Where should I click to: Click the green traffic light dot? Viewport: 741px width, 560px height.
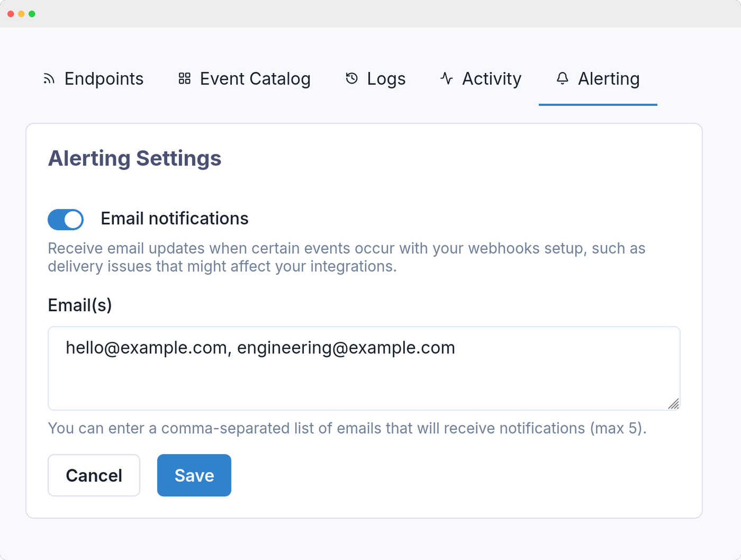[33, 13]
